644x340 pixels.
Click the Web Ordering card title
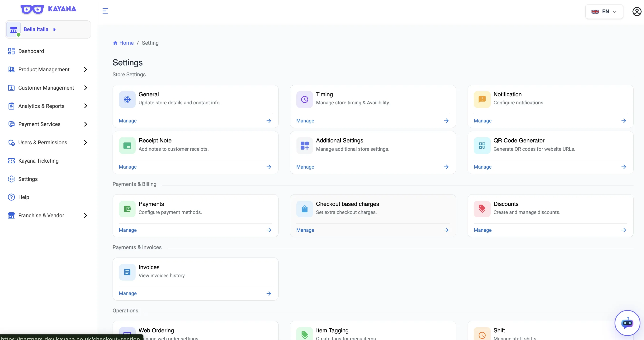point(156,330)
